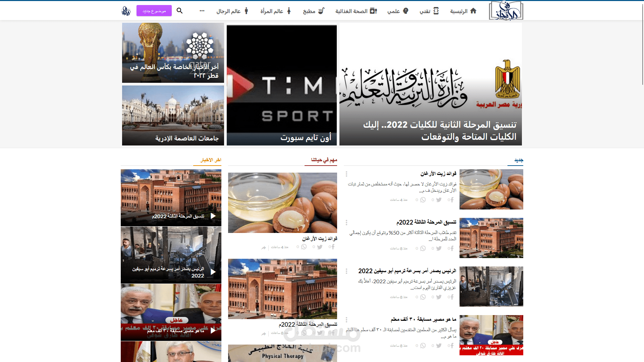This screenshot has height=362, width=644.
Task: Open options dots for مسابقة ٣٠ ألف معلم article
Action: pos(346,320)
